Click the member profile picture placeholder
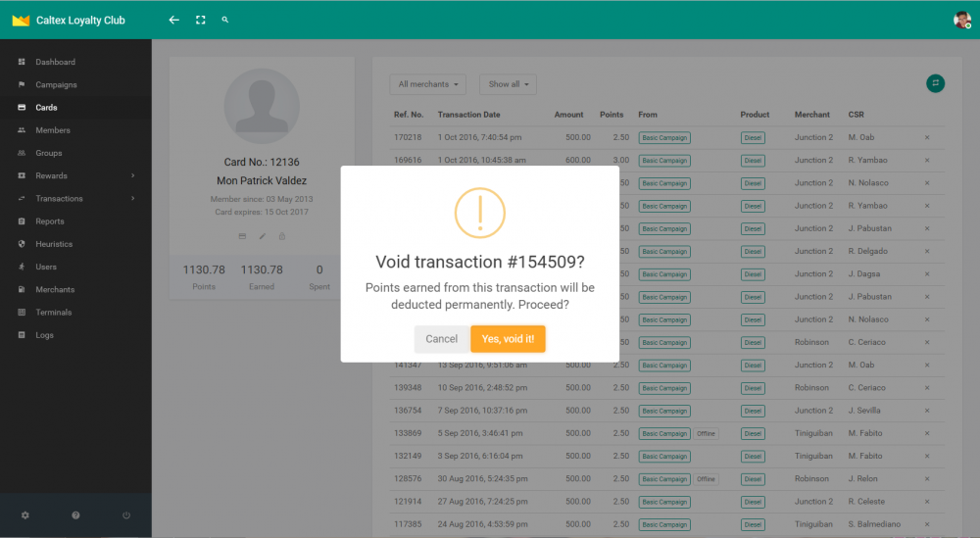Screen dimensions: 980x538 pos(262,107)
